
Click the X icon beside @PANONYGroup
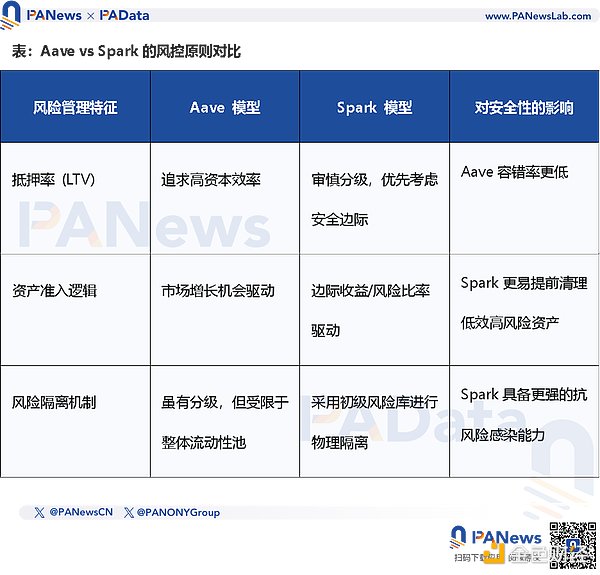point(129,512)
